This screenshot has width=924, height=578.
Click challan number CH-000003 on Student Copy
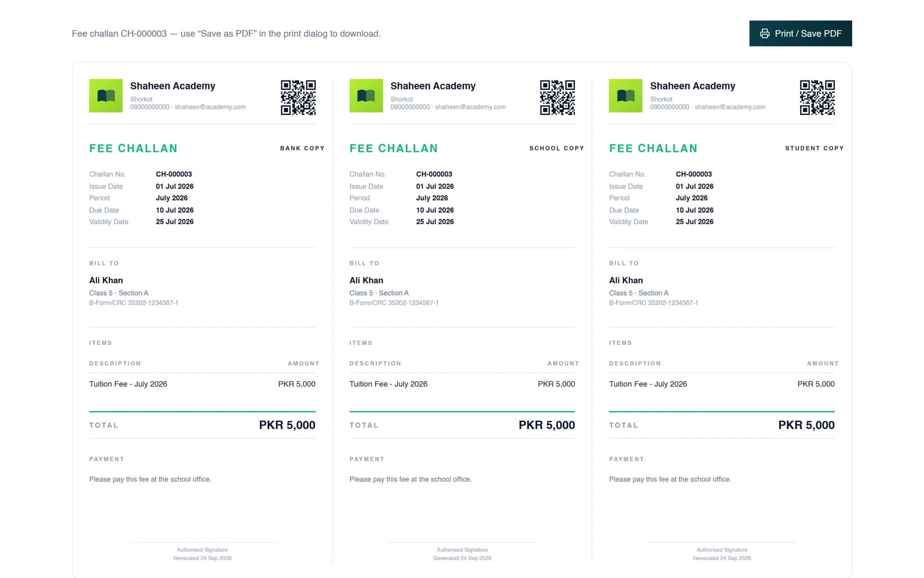tap(694, 174)
